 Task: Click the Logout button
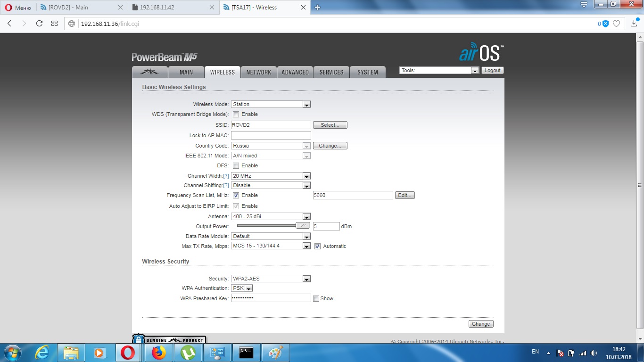coord(493,70)
